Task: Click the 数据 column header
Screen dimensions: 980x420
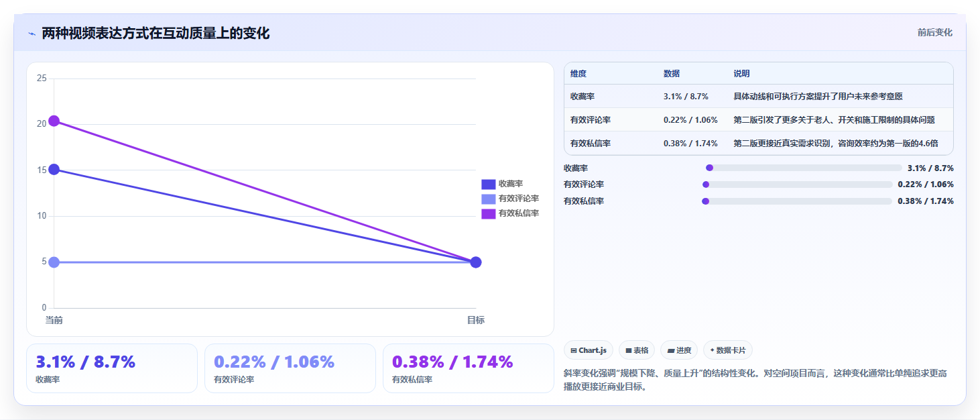Action: coord(672,74)
